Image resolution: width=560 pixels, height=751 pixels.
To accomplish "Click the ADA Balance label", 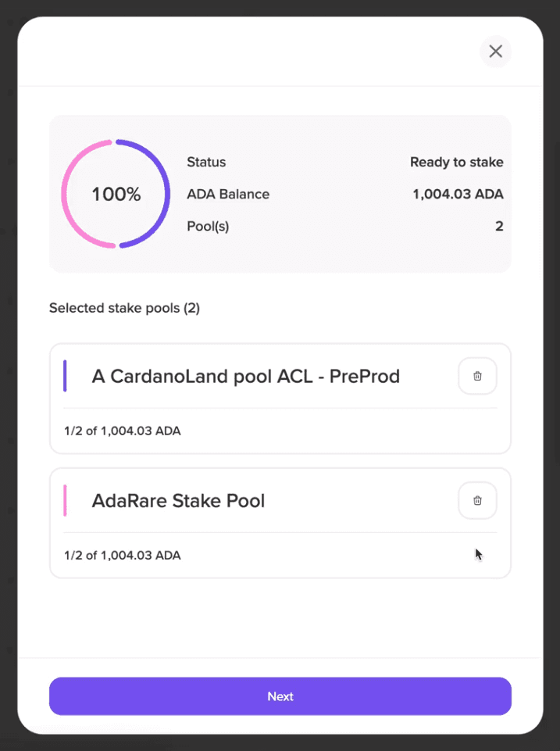I will coord(228,195).
